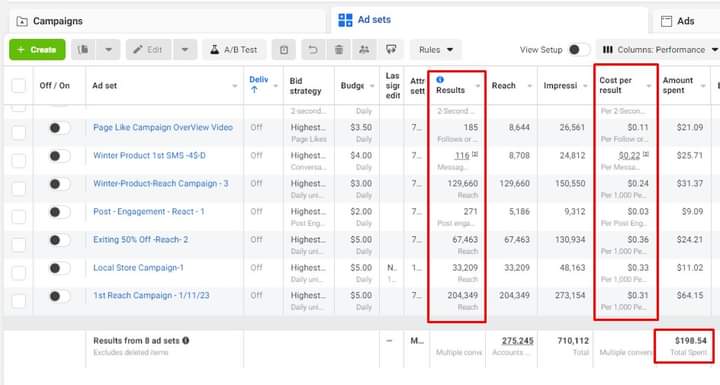Open Cost per result column dropdown arrow
720x385 pixels.
coord(649,86)
